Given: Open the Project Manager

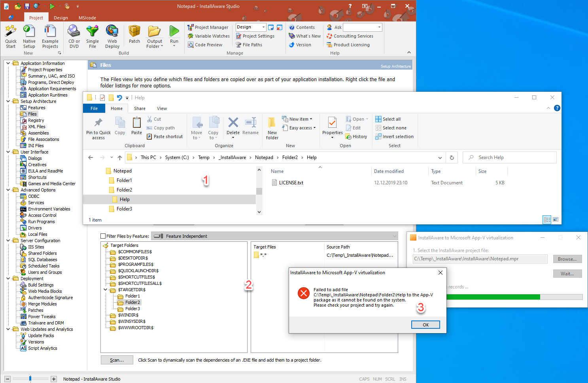Looking at the screenshot, I should [x=208, y=27].
